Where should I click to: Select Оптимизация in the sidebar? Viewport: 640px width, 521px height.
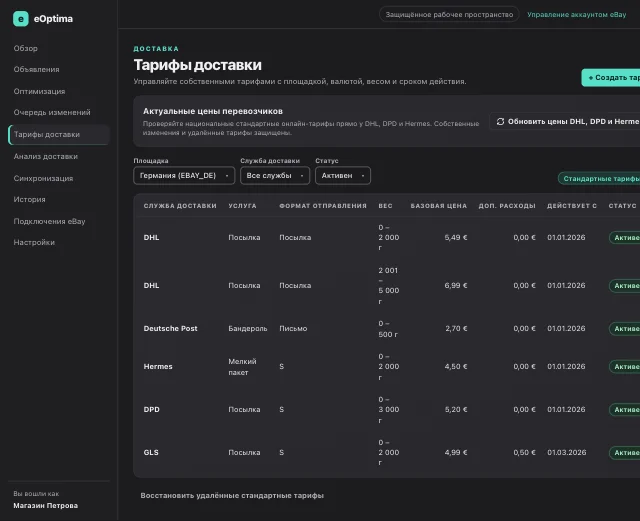(39, 91)
